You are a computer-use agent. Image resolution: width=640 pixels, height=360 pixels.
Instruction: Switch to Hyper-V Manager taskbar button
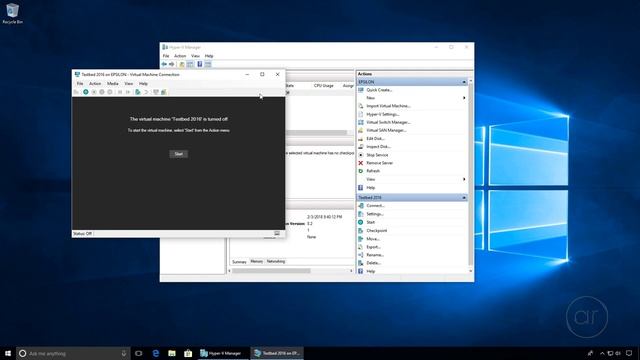[x=223, y=353]
